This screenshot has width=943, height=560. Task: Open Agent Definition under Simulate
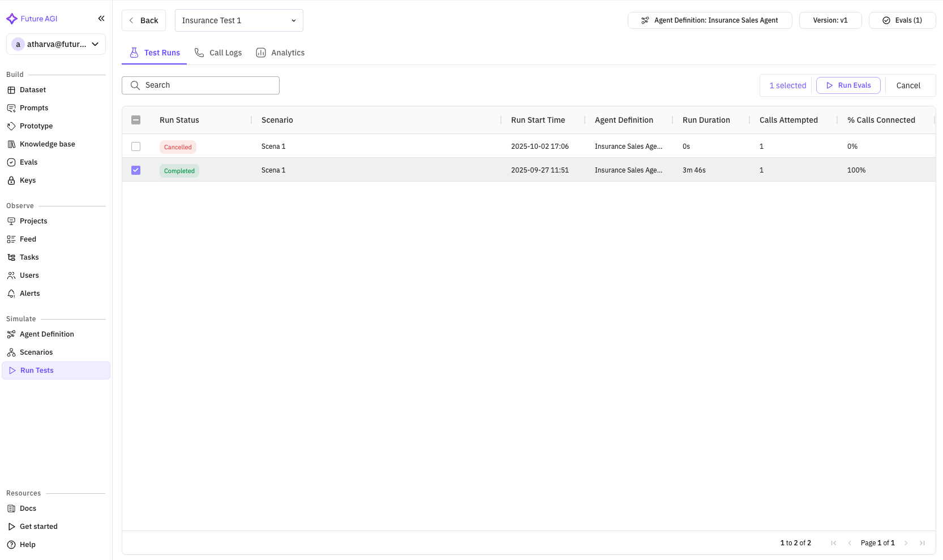(55, 334)
